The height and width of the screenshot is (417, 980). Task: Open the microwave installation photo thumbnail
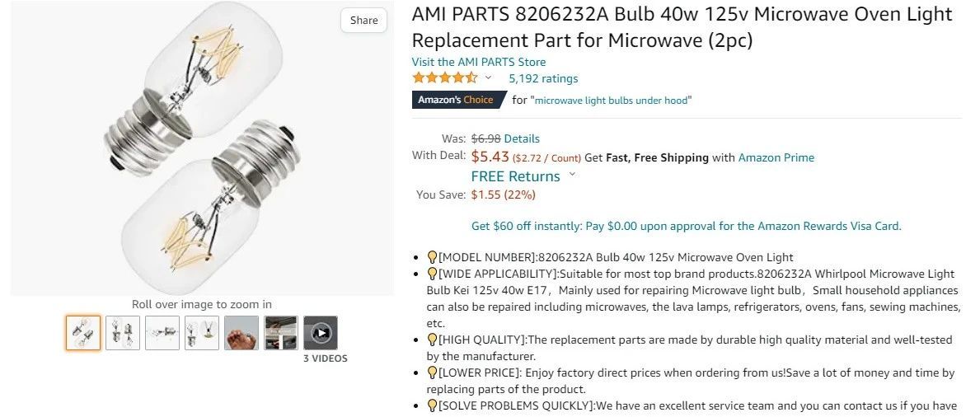[281, 333]
